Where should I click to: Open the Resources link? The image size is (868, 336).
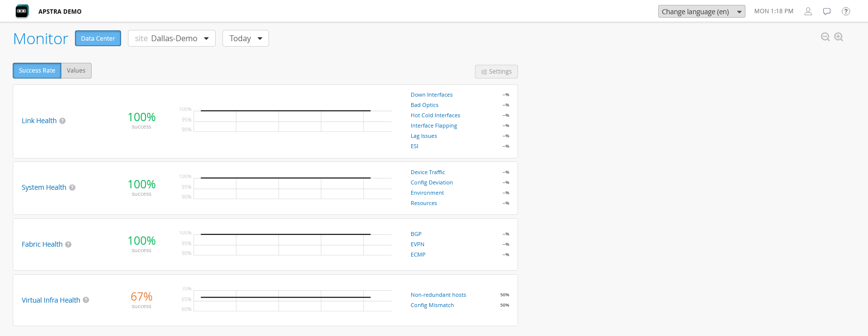tap(424, 203)
